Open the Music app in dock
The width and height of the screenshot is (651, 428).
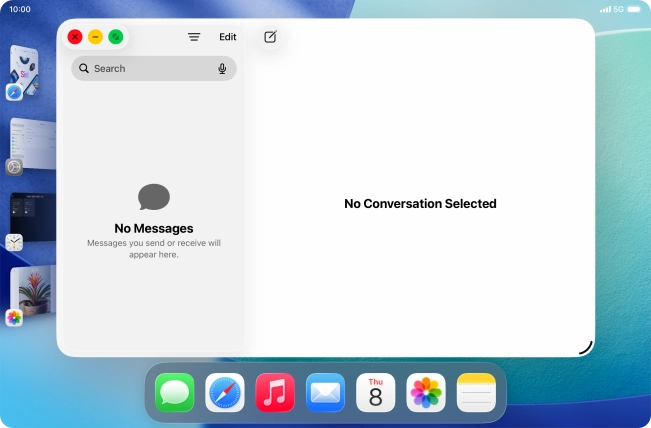[275, 392]
